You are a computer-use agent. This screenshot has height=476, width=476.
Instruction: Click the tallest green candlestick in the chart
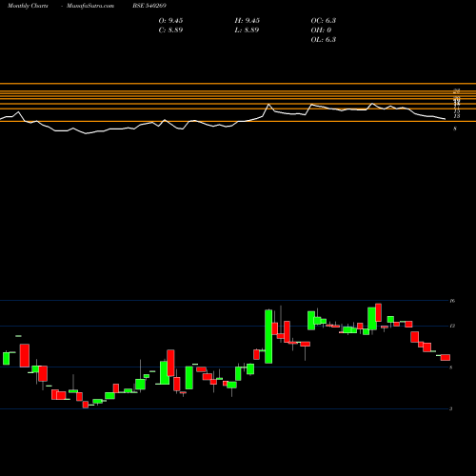point(268,336)
